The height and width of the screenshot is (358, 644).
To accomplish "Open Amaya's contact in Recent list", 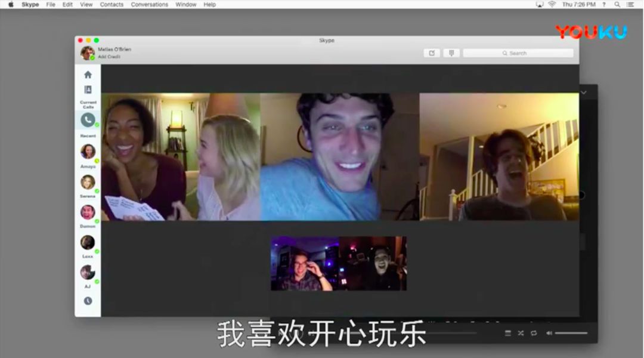I will (88, 152).
